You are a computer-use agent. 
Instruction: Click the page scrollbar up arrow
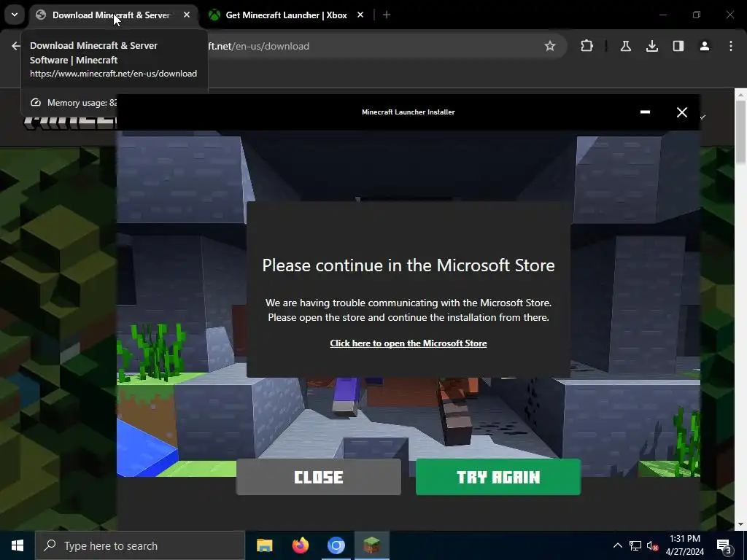(741, 94)
